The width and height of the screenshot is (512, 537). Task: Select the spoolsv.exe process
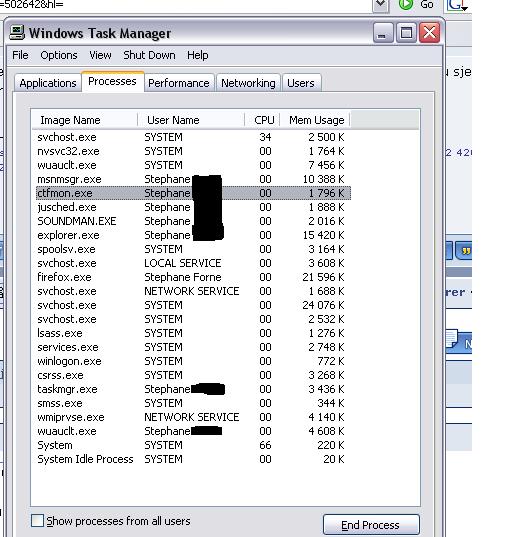coord(193,249)
